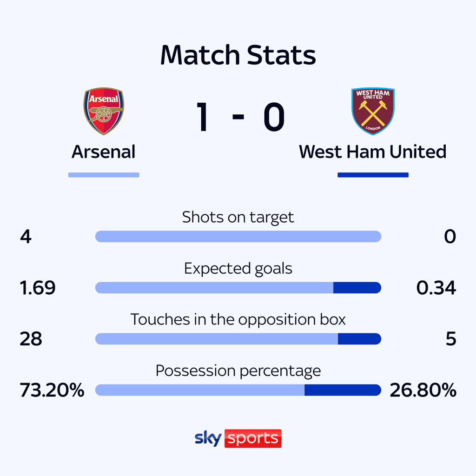Click Arsenal's 28 touches value
The width and height of the screenshot is (476, 476).
tap(31, 339)
